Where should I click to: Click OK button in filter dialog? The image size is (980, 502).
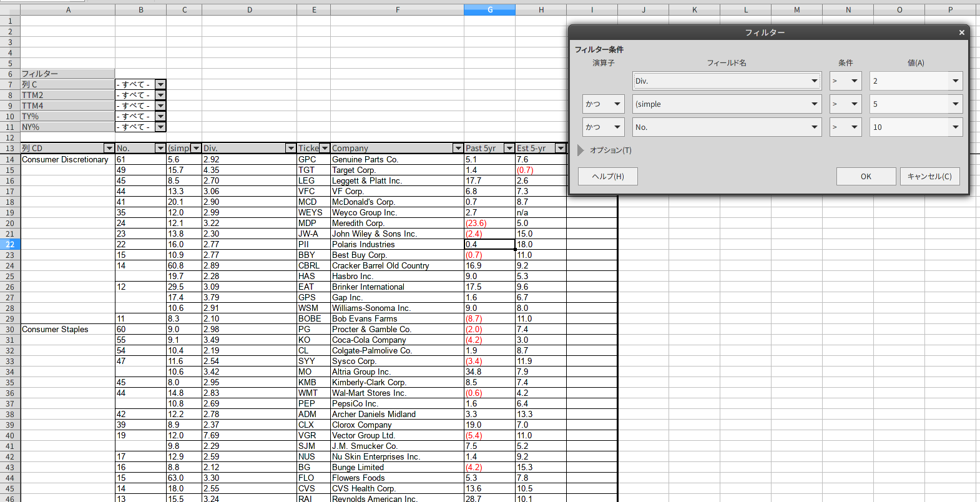pos(866,177)
